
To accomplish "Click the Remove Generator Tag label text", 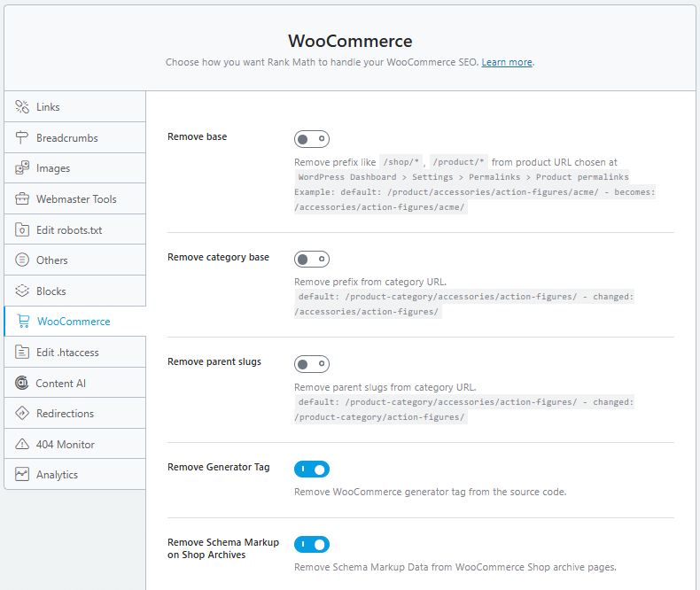I will [x=219, y=467].
